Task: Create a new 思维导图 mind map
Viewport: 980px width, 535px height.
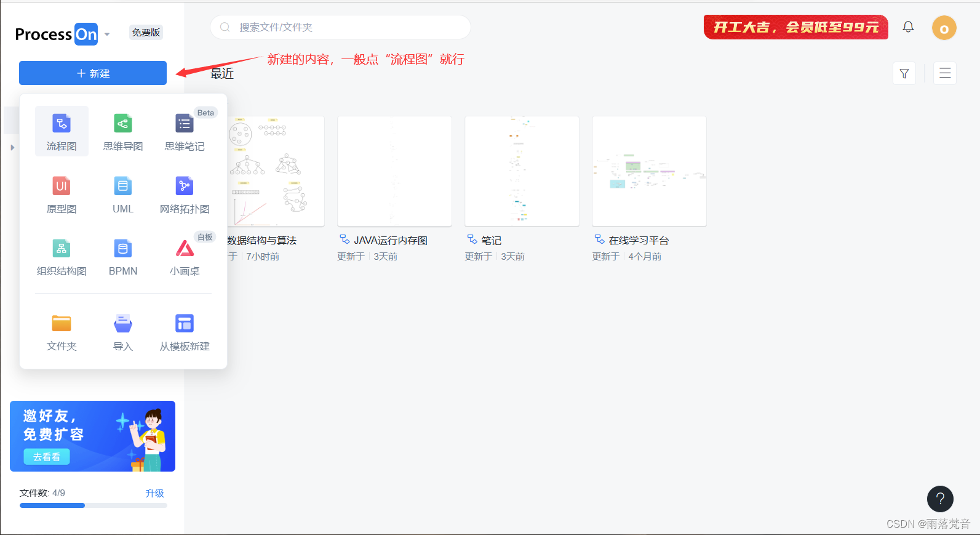Action: point(123,131)
